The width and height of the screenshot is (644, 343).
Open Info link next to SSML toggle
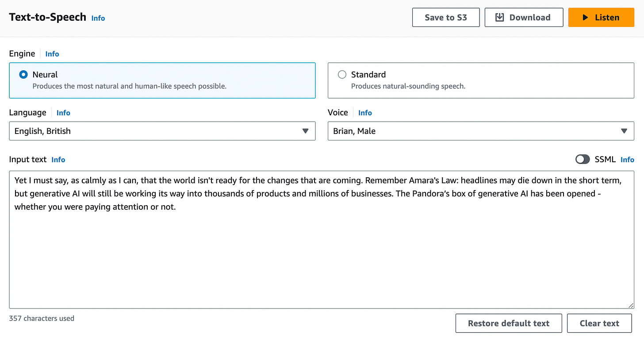click(x=627, y=160)
